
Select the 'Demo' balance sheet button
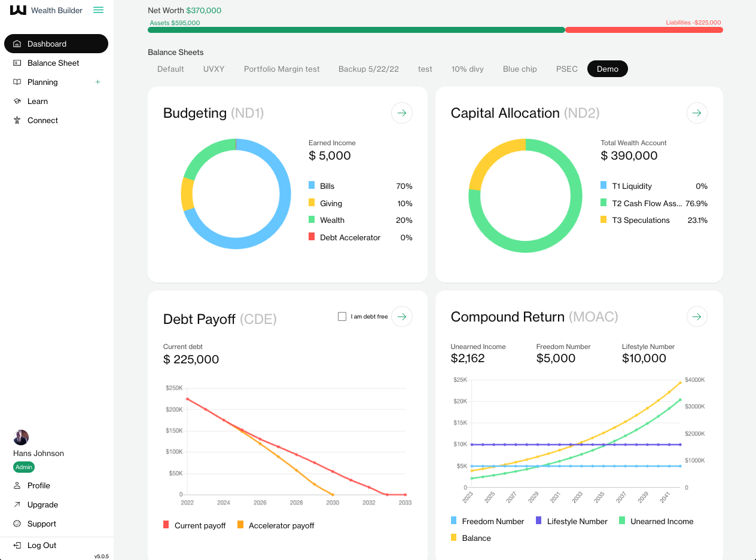coord(607,69)
